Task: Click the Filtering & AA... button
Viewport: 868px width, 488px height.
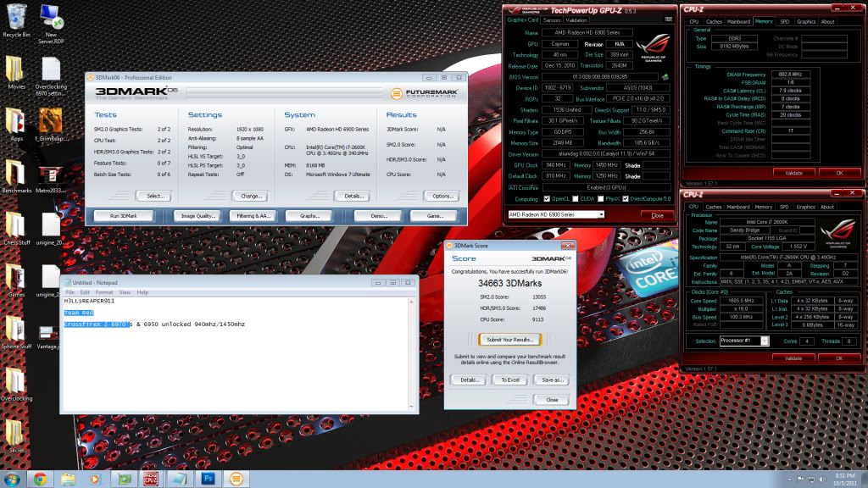Action: [x=253, y=216]
